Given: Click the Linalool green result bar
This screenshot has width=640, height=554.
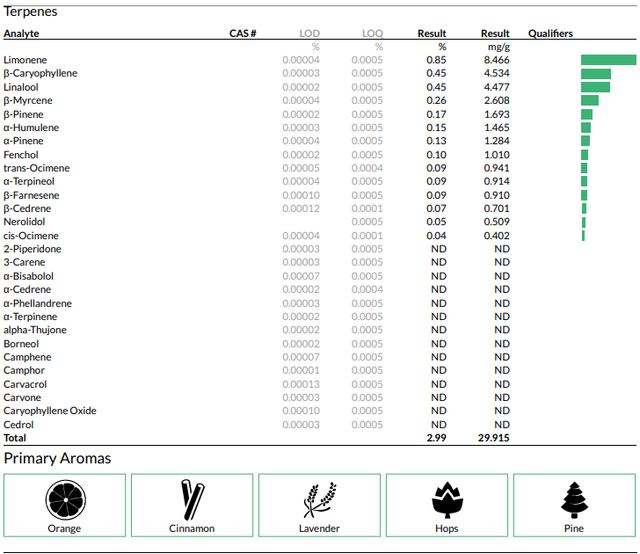Looking at the screenshot, I should point(596,87).
